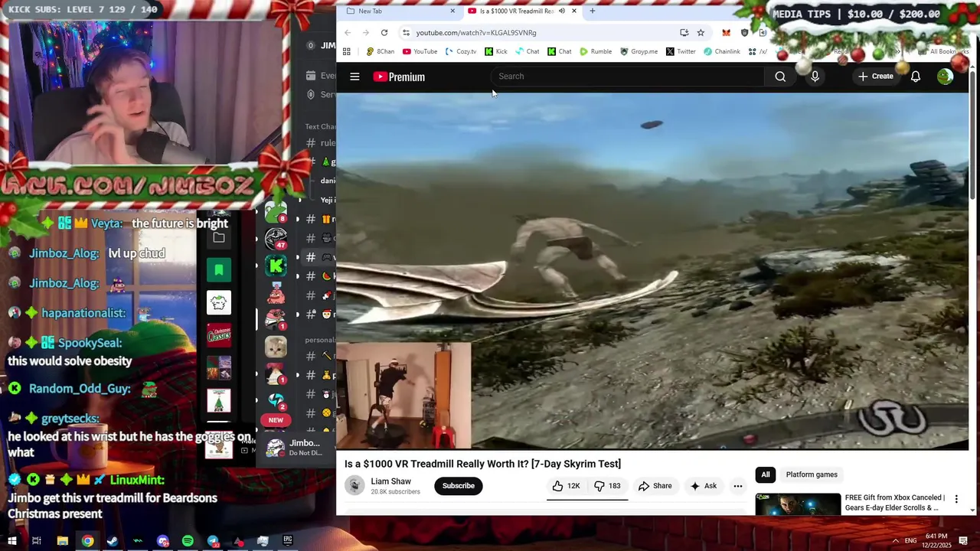Viewport: 980px width, 551px height.
Task: Open the Twitter bookmark
Action: point(681,51)
